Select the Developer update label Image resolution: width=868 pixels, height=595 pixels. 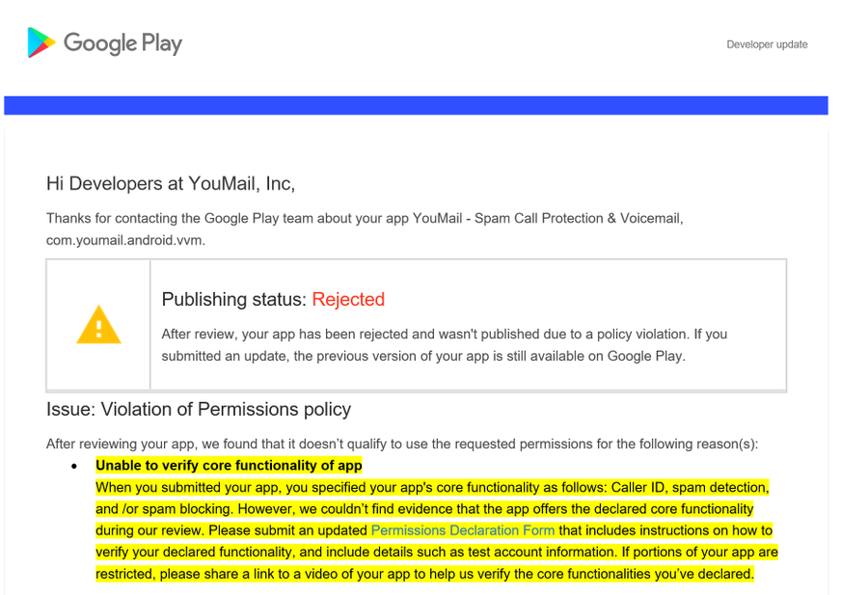(767, 44)
